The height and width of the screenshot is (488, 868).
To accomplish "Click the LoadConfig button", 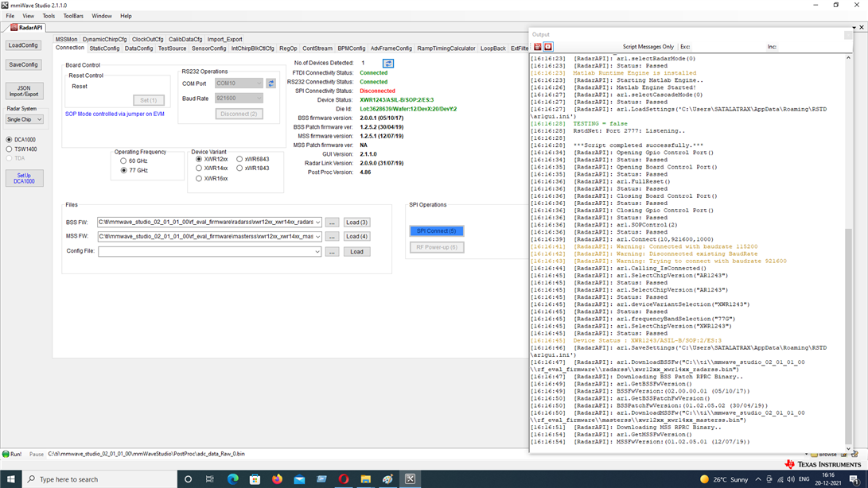I will click(x=23, y=45).
